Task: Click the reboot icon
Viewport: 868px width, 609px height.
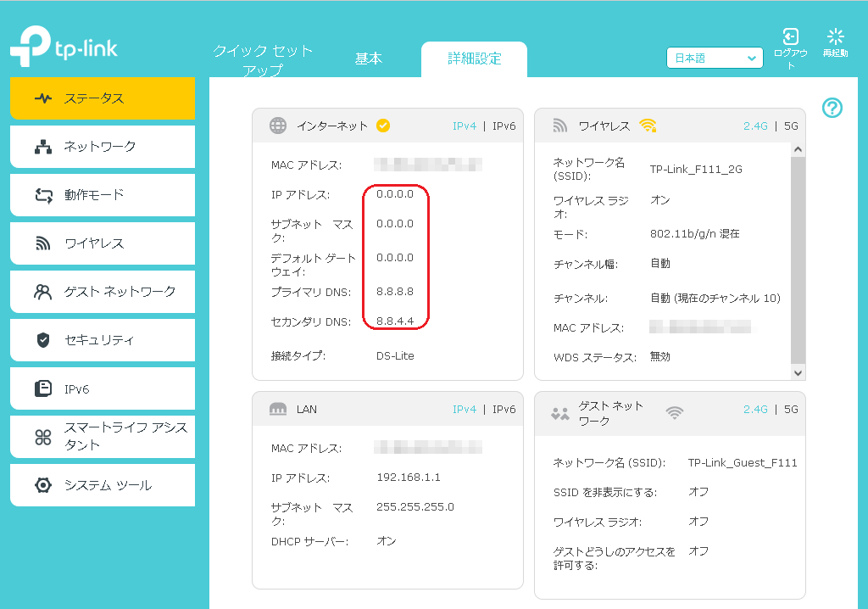Action: tap(835, 36)
